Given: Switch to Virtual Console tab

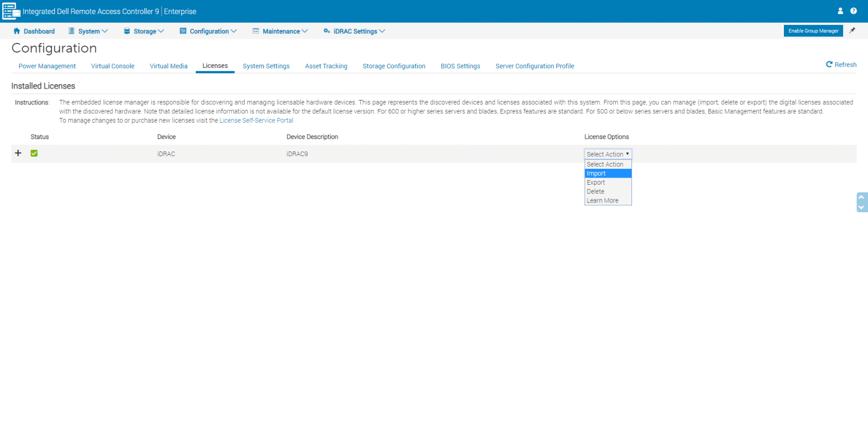Looking at the screenshot, I should click(x=113, y=66).
